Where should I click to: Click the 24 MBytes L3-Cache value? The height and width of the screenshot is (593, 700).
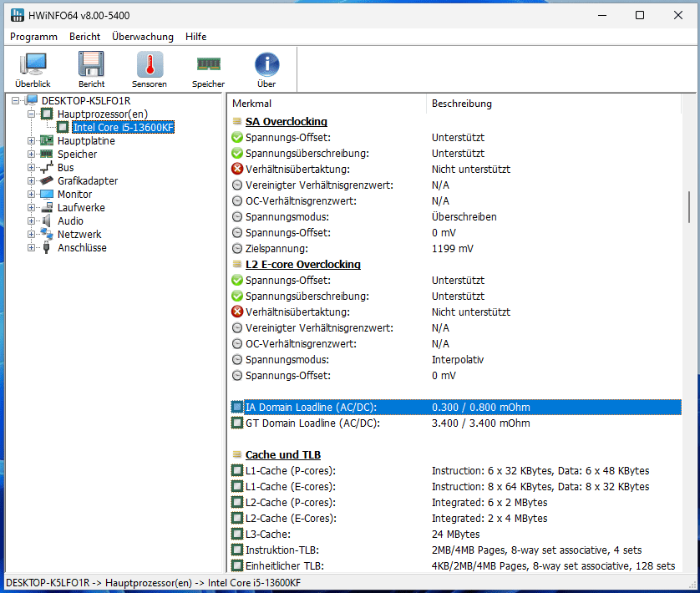[456, 534]
